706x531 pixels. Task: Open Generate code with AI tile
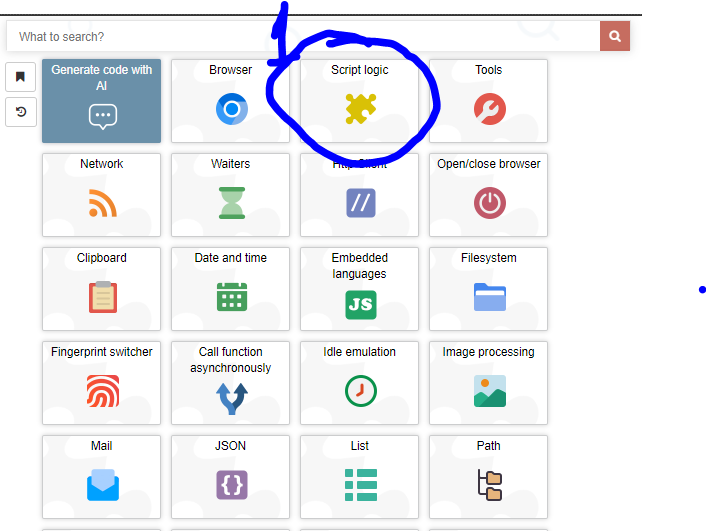tap(101, 101)
